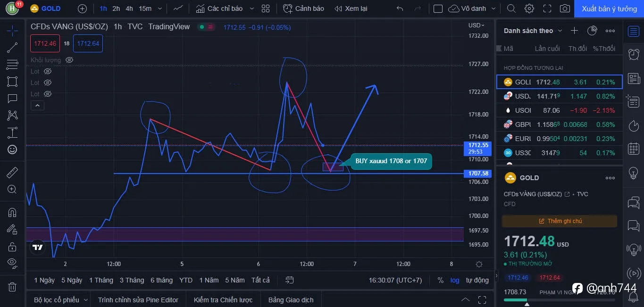Toggle tự động auto scale

[477, 280]
